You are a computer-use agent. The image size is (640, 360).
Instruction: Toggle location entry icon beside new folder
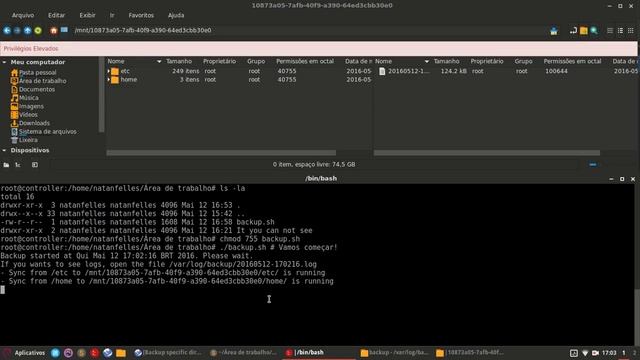573,31
